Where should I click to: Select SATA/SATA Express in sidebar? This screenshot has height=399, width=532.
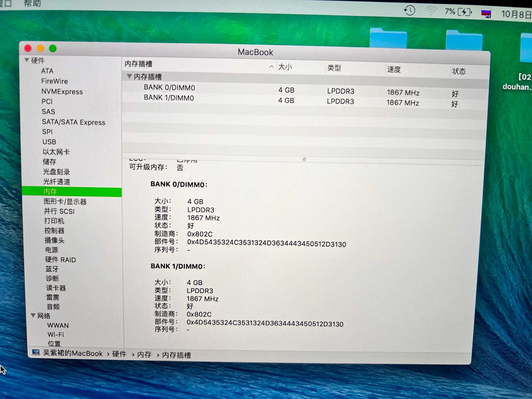(73, 122)
